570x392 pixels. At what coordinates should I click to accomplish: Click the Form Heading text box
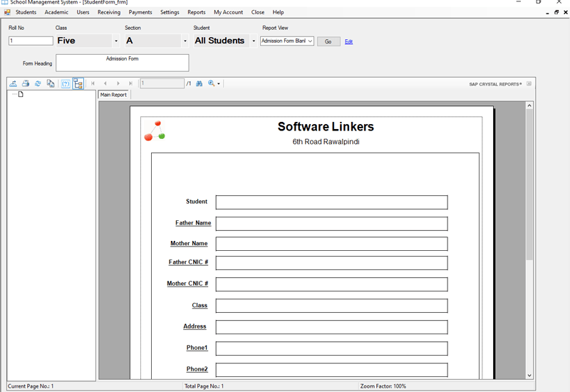pos(122,63)
